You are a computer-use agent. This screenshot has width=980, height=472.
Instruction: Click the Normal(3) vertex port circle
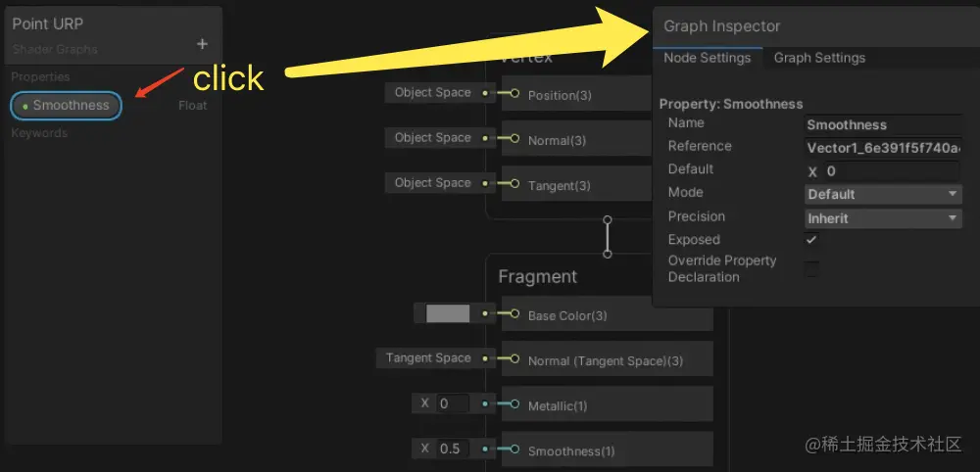514,138
